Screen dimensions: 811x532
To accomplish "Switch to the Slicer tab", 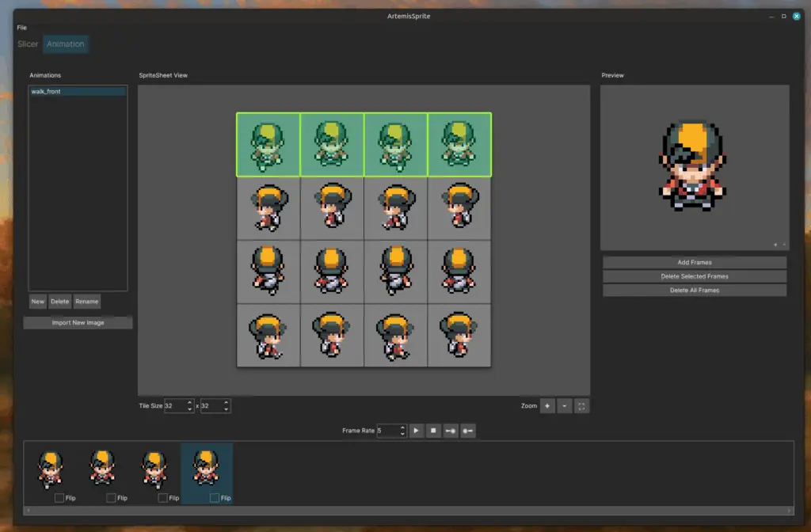I will coord(28,44).
